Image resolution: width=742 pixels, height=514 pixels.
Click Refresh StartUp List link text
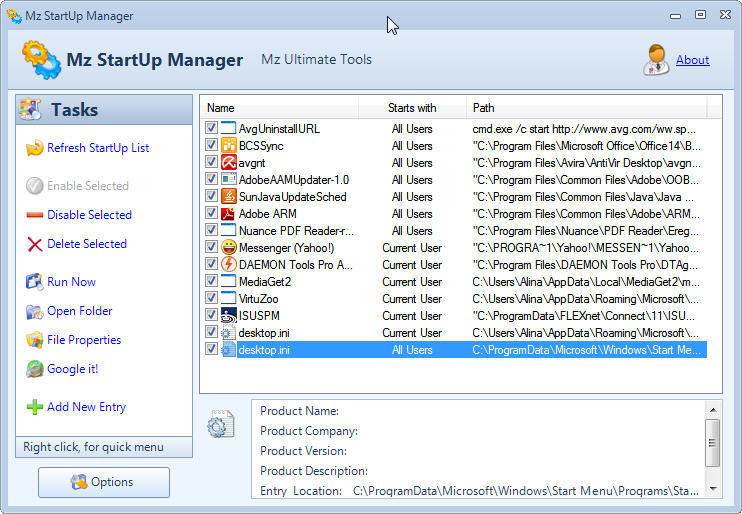pyautogui.click(x=98, y=148)
